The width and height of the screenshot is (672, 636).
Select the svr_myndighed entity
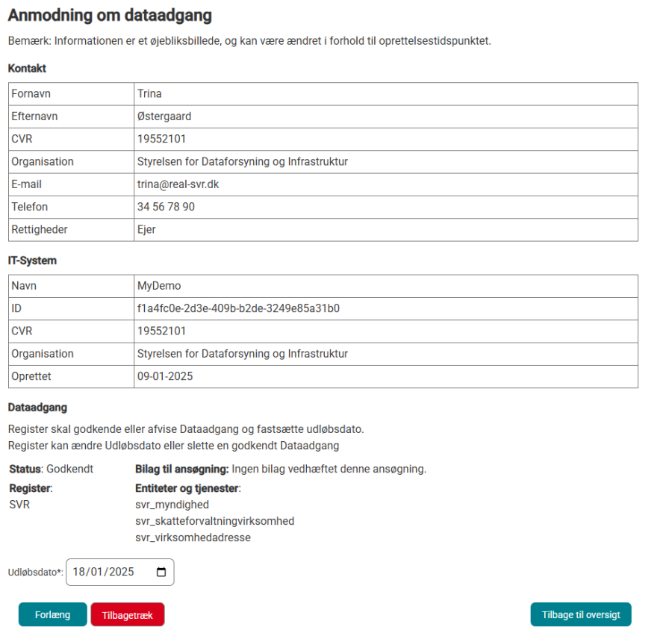(172, 505)
